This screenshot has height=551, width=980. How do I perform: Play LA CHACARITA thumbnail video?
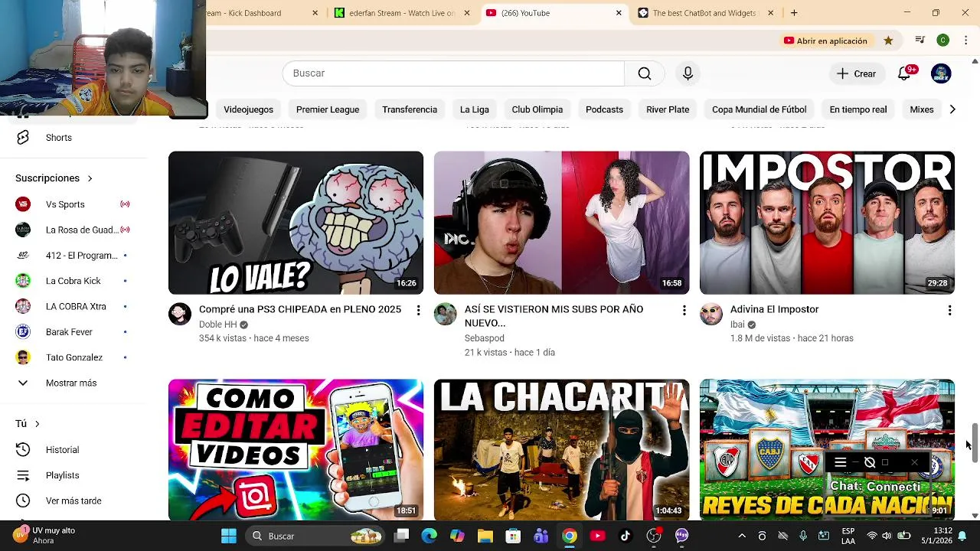(561, 450)
